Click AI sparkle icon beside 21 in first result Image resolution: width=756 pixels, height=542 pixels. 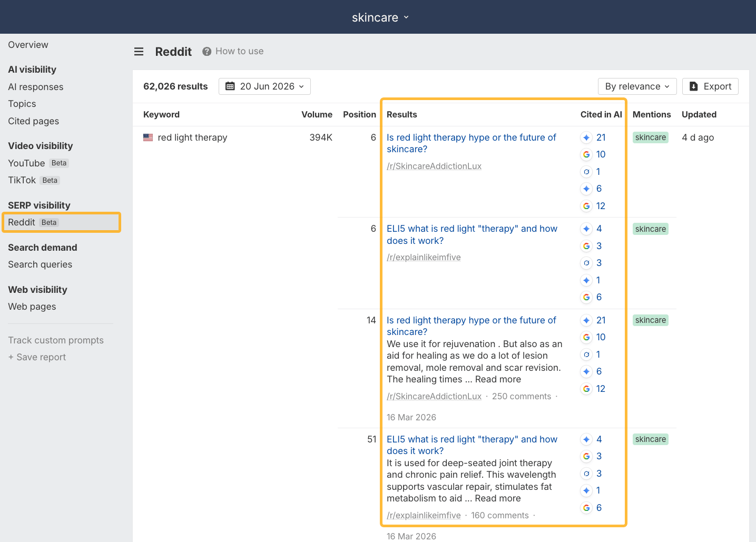coord(586,137)
